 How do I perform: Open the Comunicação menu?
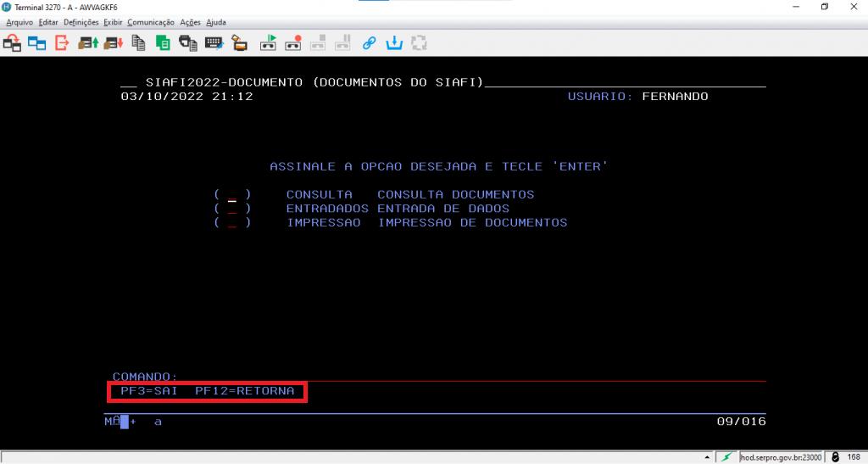coord(151,22)
